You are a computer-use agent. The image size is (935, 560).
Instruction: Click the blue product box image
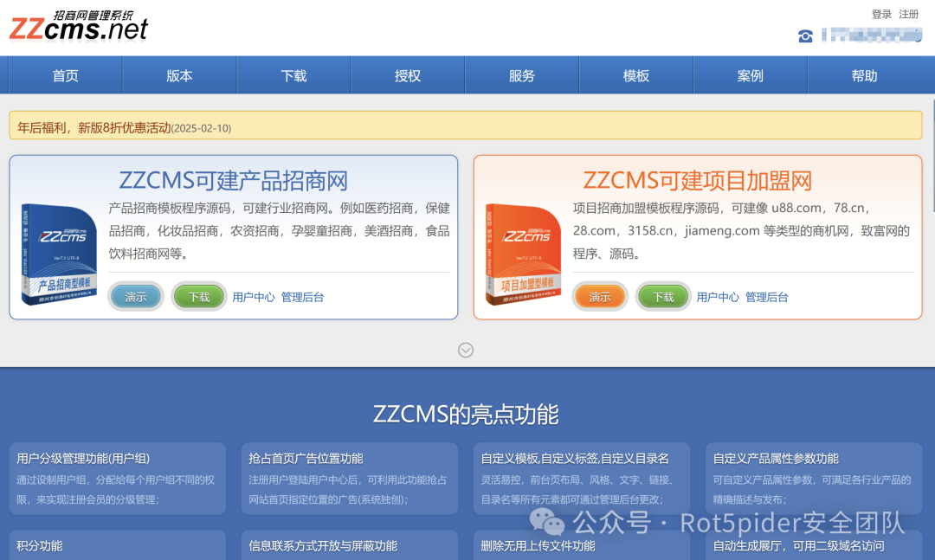(x=59, y=254)
